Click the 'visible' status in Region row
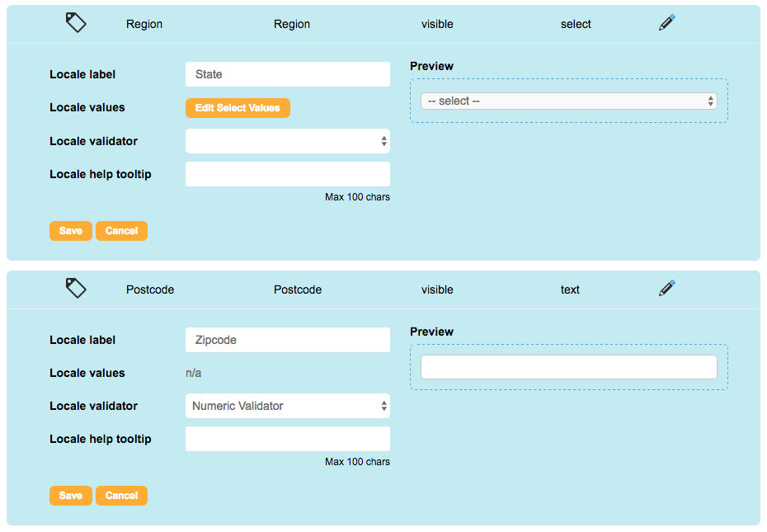 (437, 24)
